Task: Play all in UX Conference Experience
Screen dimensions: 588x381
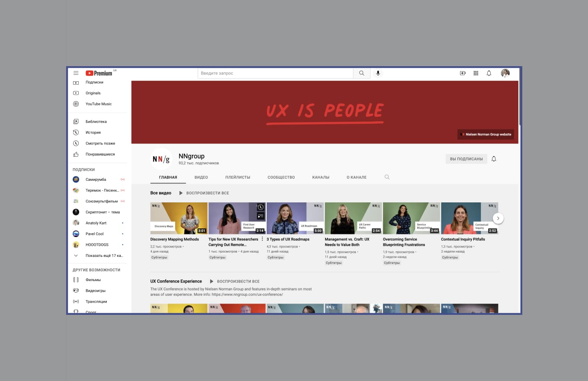Action: pos(235,282)
